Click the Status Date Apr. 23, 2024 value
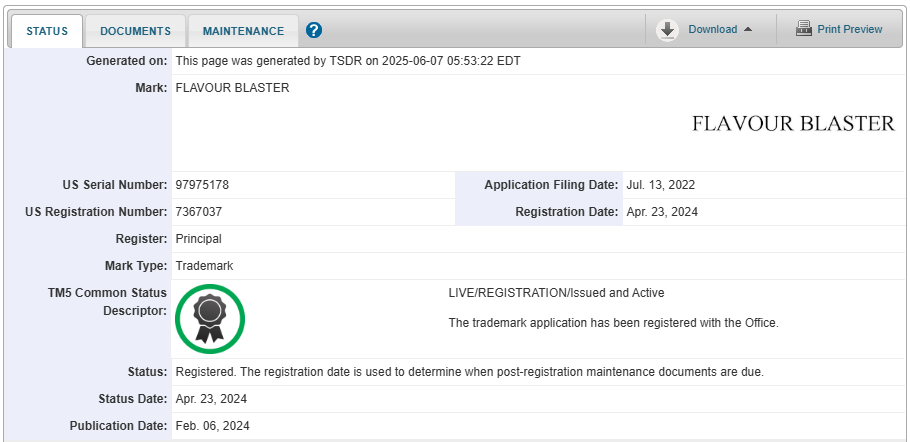910x442 pixels. (211, 399)
